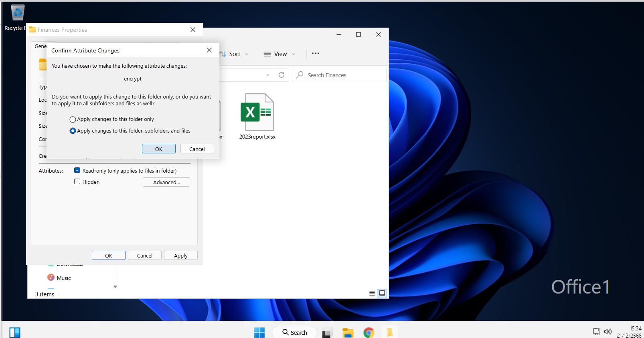Screen dimensions: 644x338
Task: Open Advanced attributes dialog
Action: pyautogui.click(x=166, y=182)
